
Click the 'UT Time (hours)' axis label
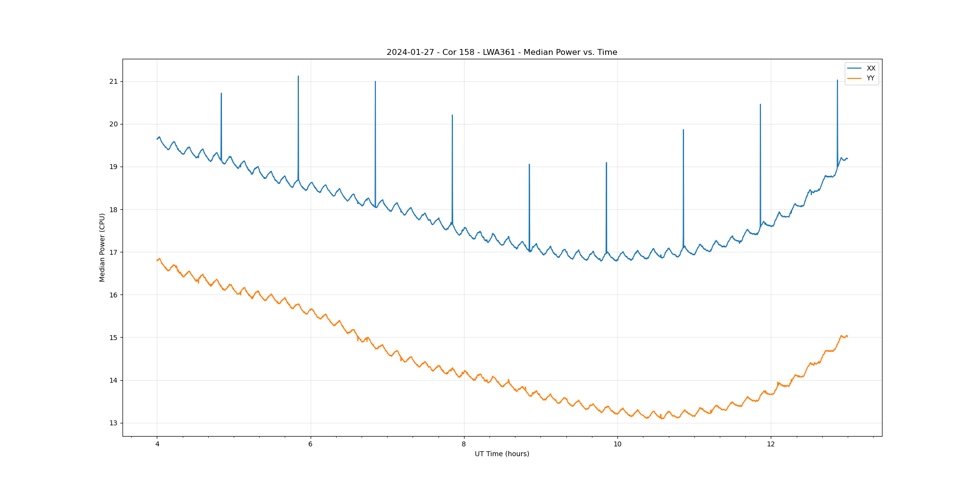click(502, 454)
